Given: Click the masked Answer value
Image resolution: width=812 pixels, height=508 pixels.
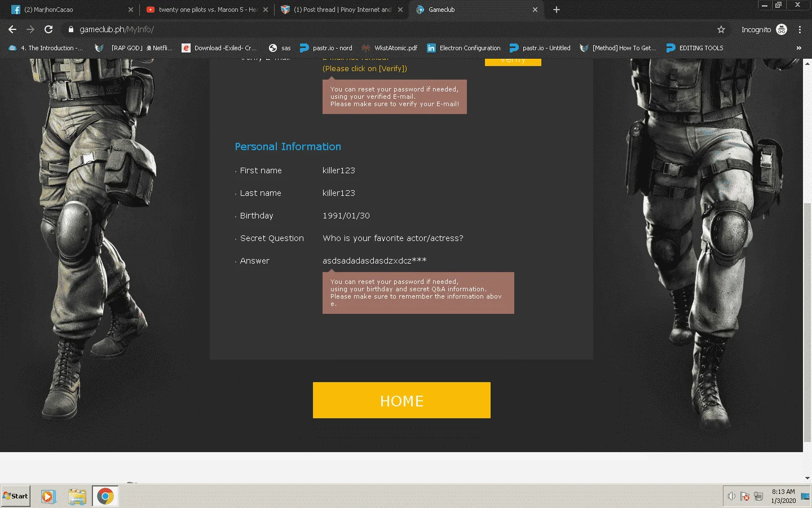Looking at the screenshot, I should point(374,261).
